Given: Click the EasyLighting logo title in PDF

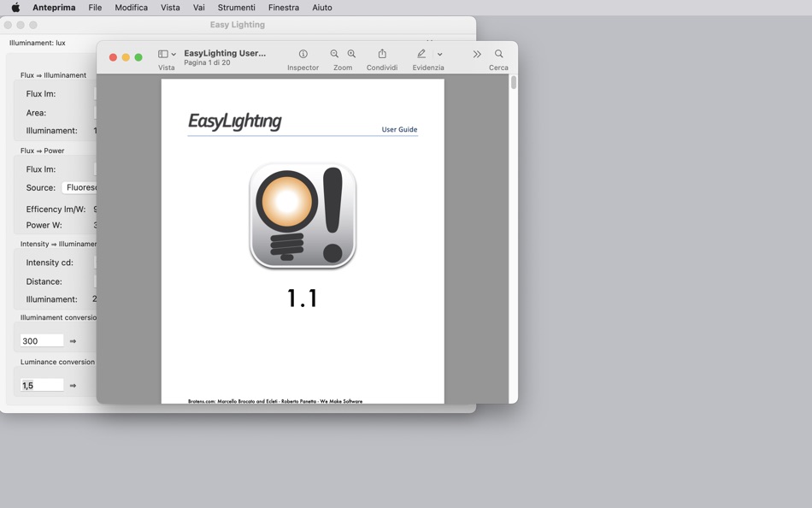Looking at the screenshot, I should pyautogui.click(x=234, y=121).
